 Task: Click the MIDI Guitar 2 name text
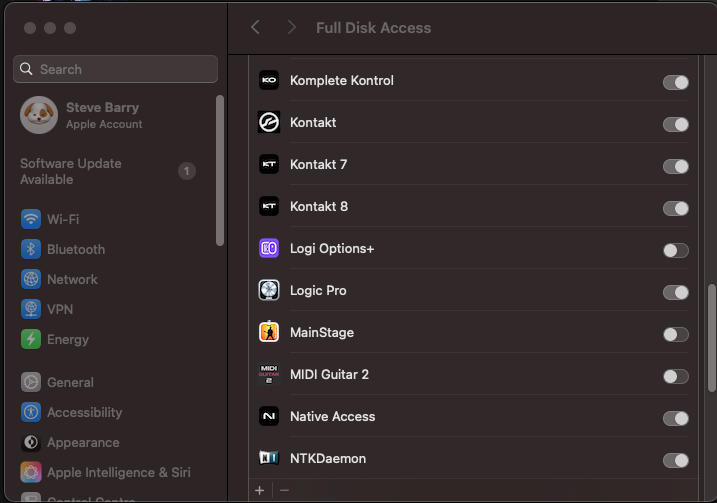329,375
